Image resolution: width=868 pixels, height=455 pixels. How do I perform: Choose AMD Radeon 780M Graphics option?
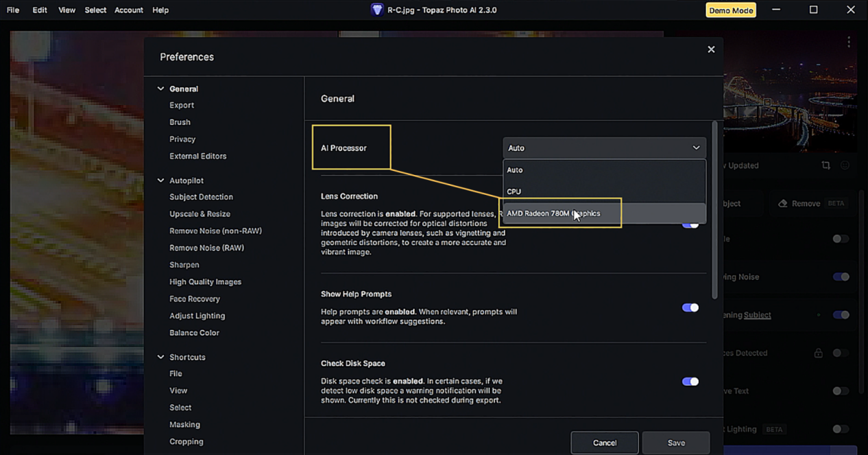pyautogui.click(x=553, y=213)
